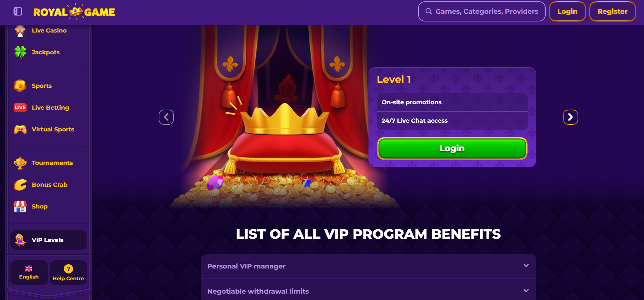Open the Royal Game logo home link
The height and width of the screenshot is (300, 644).
[x=74, y=12]
